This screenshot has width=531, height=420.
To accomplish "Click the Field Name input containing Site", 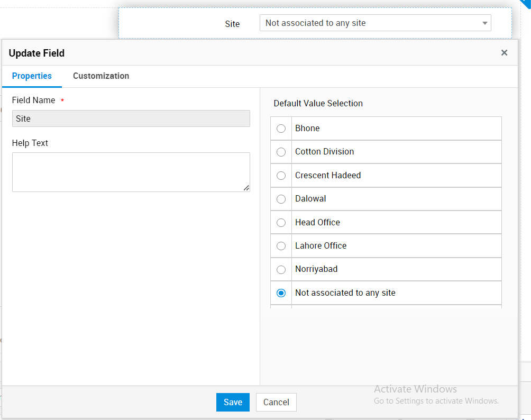I will click(x=131, y=118).
